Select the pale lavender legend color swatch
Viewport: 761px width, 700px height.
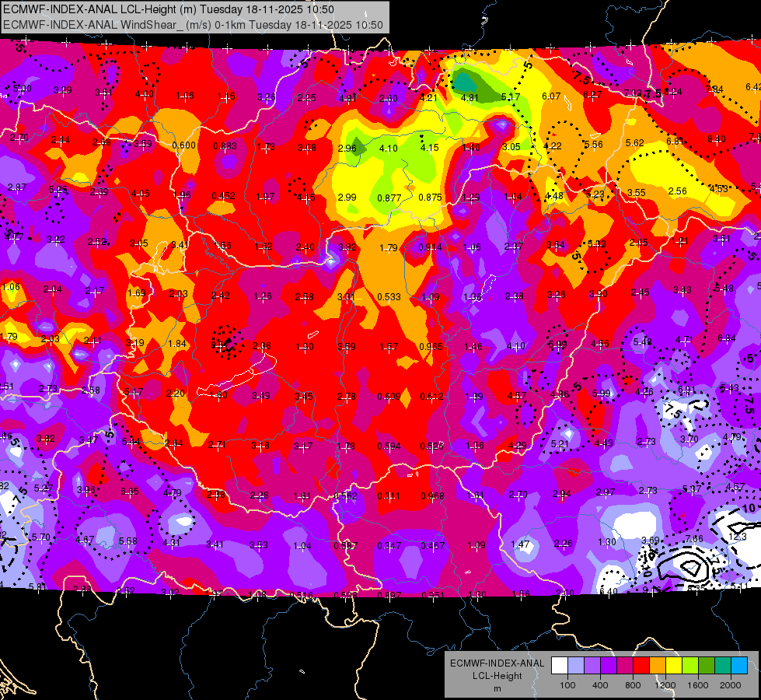tap(576, 666)
